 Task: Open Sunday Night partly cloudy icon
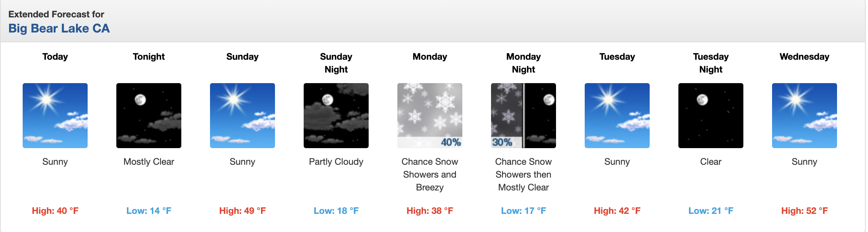(336, 116)
